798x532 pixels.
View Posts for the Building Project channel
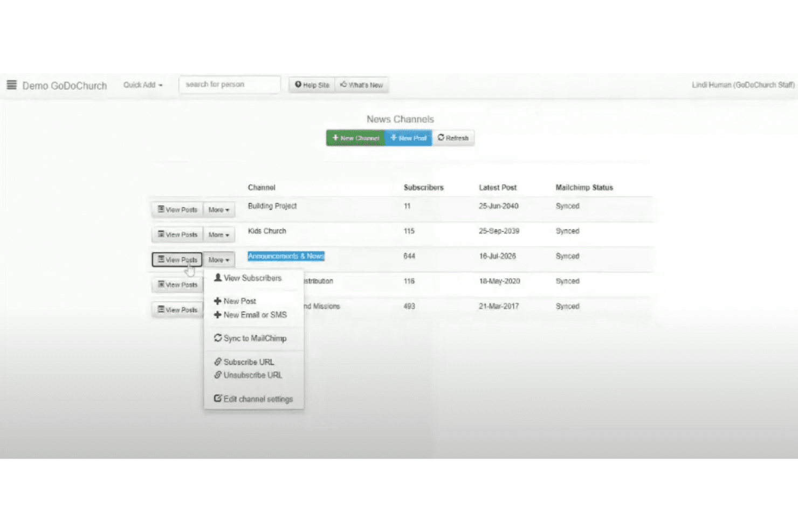point(177,210)
